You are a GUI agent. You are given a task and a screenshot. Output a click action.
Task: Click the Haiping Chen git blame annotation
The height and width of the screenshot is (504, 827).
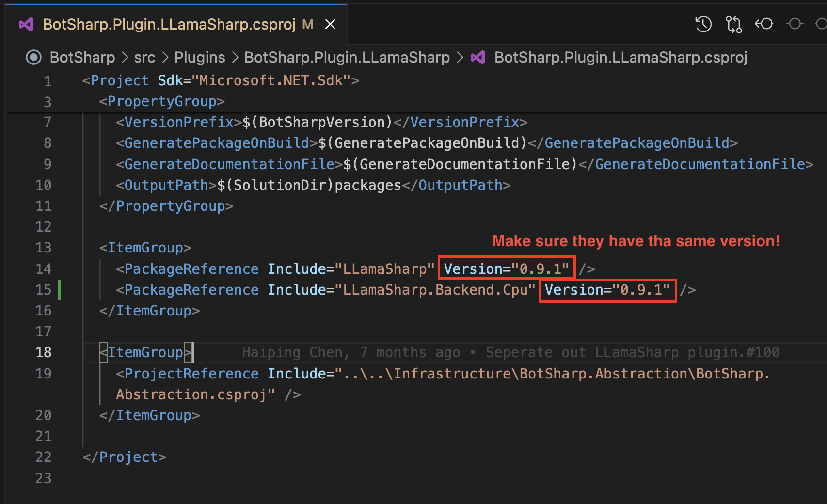click(x=510, y=352)
